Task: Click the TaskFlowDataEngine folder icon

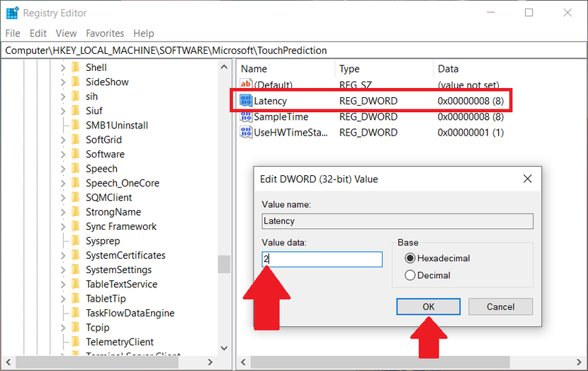Action: (76, 313)
